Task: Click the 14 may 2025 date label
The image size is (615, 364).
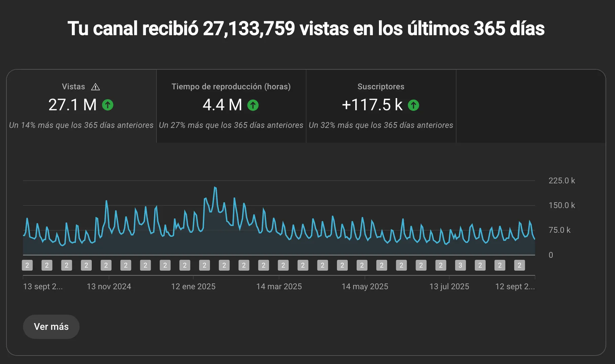Action: (365, 287)
